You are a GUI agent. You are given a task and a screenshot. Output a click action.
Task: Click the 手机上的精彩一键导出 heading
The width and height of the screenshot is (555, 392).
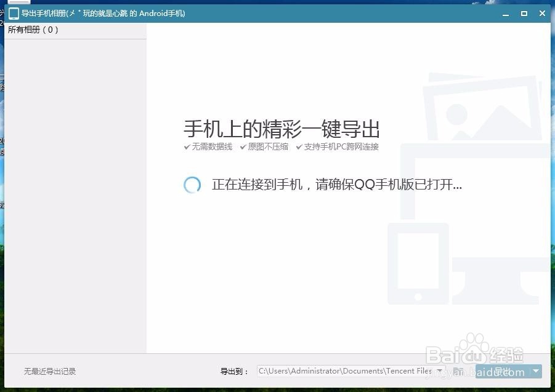click(x=282, y=129)
